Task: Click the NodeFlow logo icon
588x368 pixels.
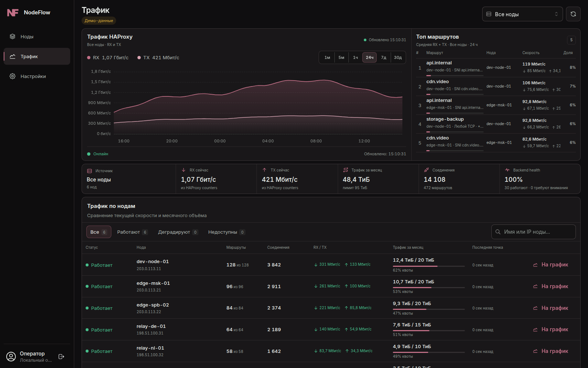Action: click(x=12, y=13)
